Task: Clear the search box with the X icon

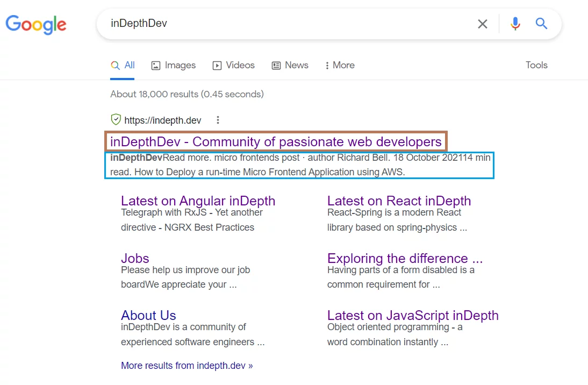Action: click(x=483, y=24)
